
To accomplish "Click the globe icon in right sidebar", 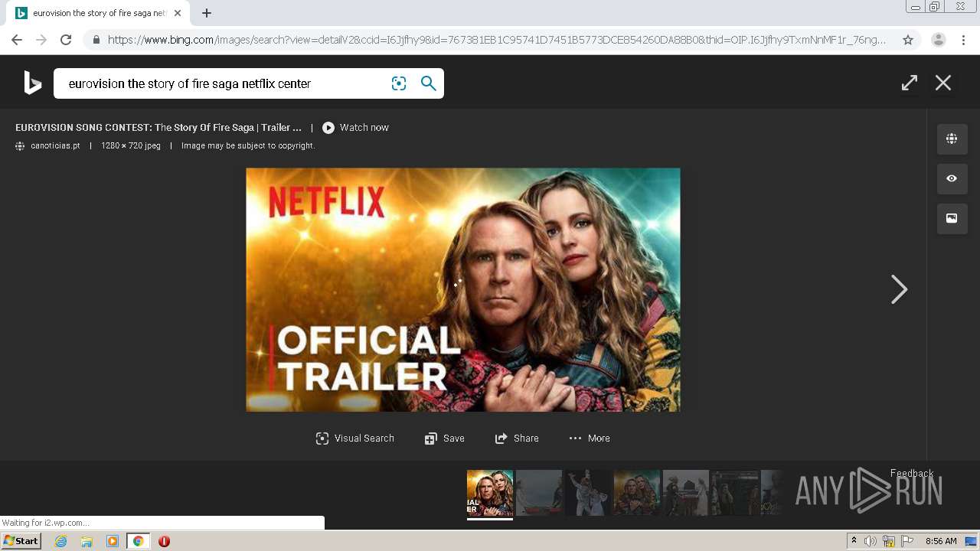I will [952, 139].
